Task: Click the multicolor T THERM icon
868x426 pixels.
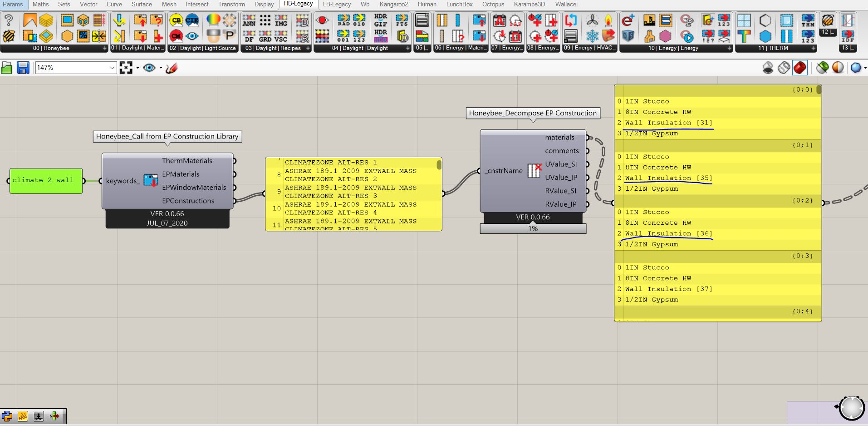Action: click(744, 36)
